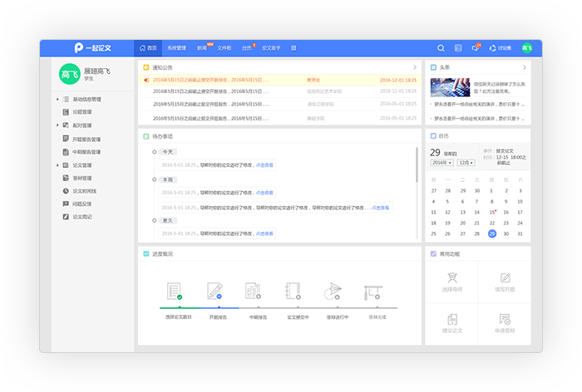The width and height of the screenshot is (582, 392).
Task: Click the search magnifier icon in header
Action: pos(441,48)
